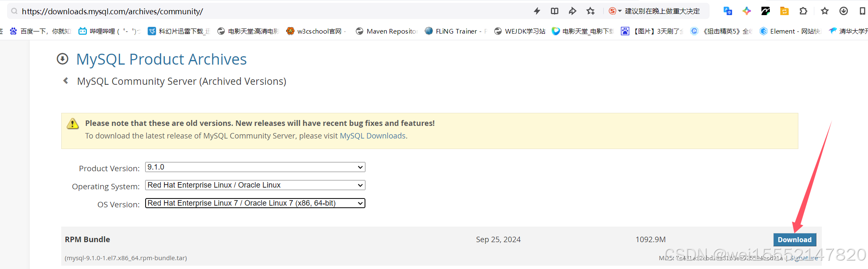Click the Sep 25, 2024 release date
Image resolution: width=868 pixels, height=269 pixels.
498,239
